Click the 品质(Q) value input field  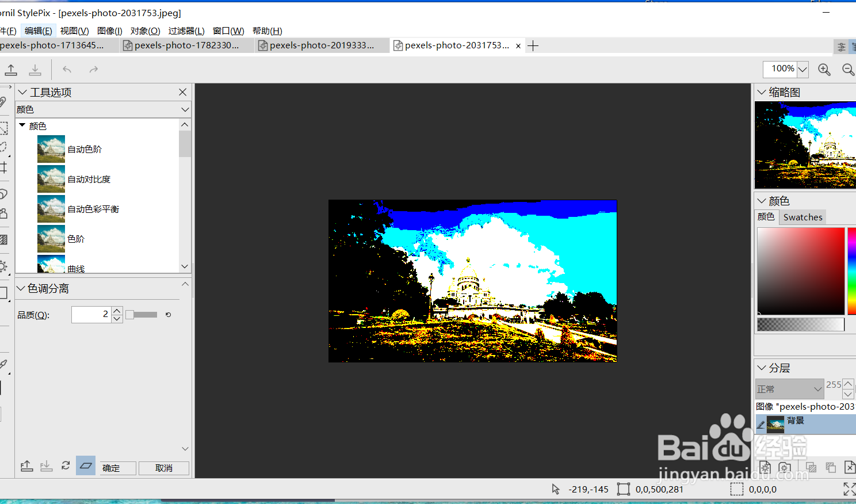pos(91,315)
